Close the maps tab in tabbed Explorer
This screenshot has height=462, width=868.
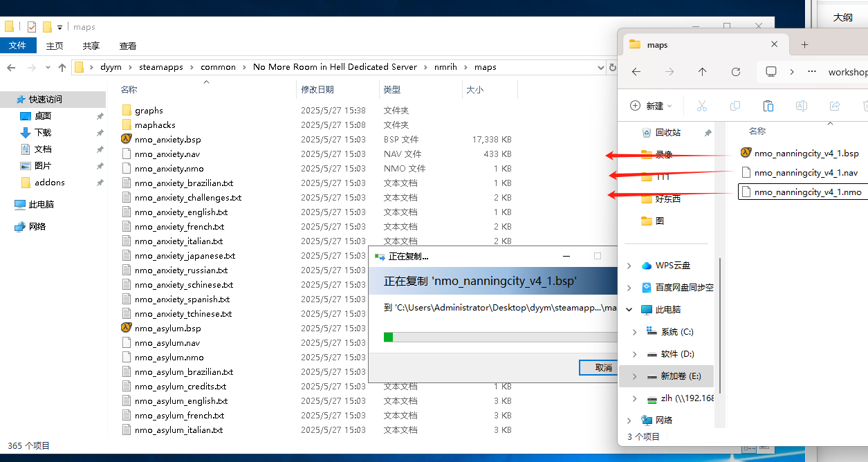[x=775, y=45]
